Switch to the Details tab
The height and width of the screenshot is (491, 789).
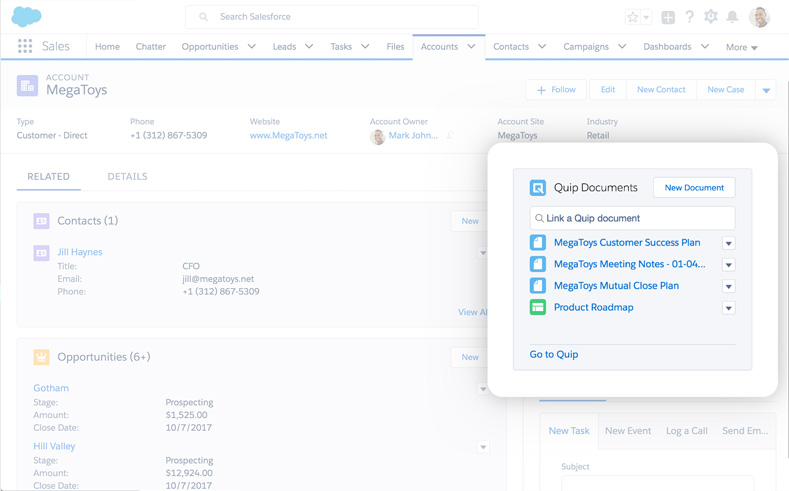pyautogui.click(x=127, y=177)
